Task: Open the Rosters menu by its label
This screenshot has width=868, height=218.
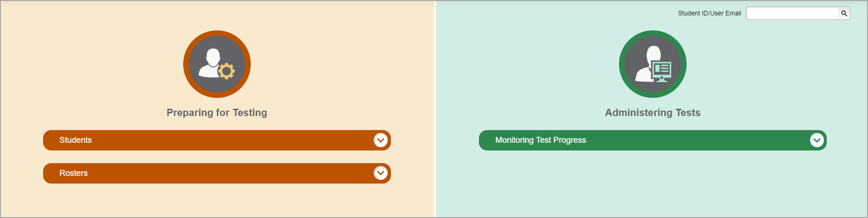Action: point(73,173)
